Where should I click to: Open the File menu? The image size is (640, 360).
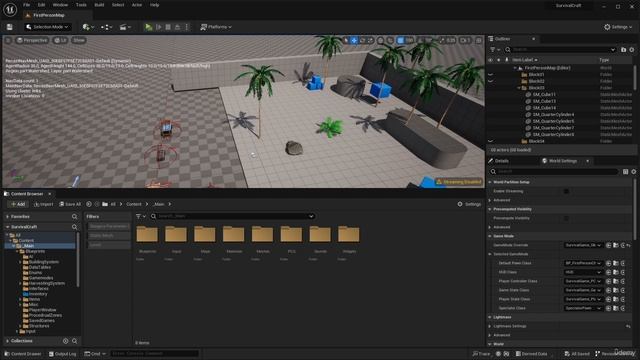click(27, 5)
